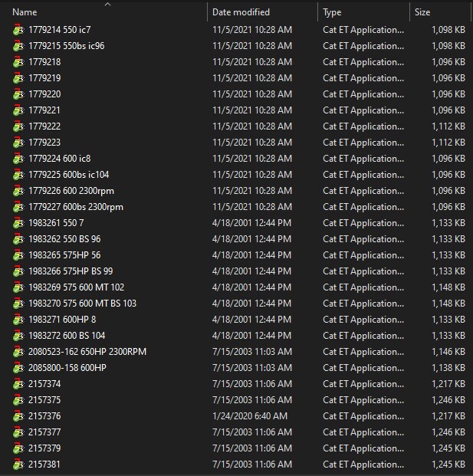
Task: Click size cell of 1983266 575HP BS 99
Action: pos(448,271)
